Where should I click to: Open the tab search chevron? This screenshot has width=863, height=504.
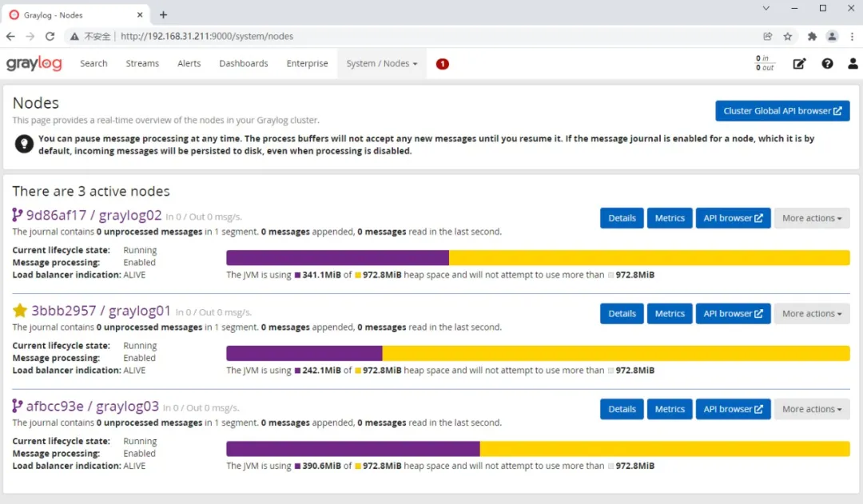click(x=766, y=8)
